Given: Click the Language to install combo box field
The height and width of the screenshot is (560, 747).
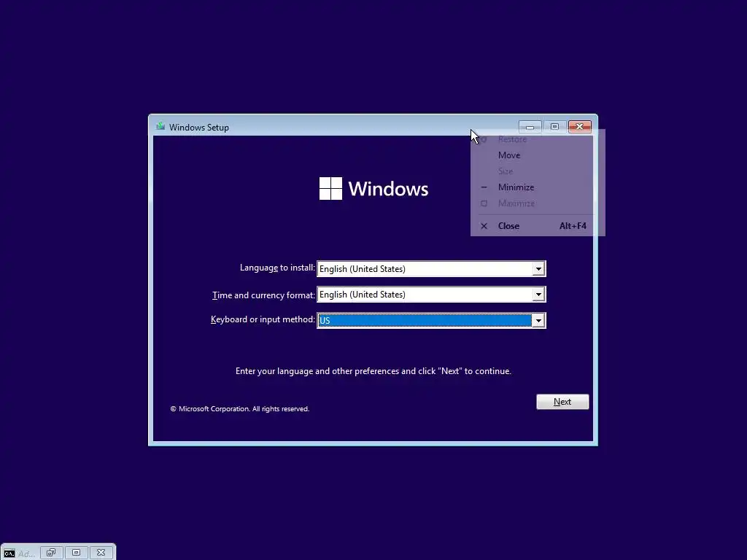Looking at the screenshot, I should (431, 269).
